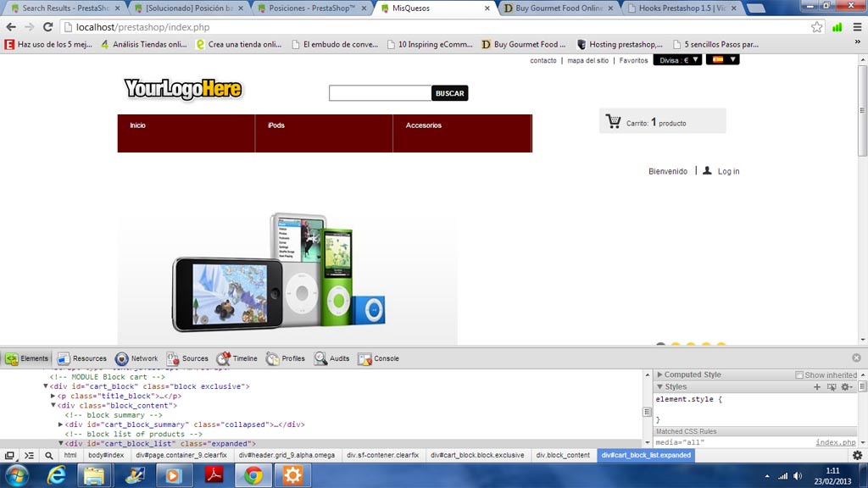Image resolution: width=868 pixels, height=488 pixels.
Task: Click the dock/undock DevTools icon
Action: (x=9, y=455)
